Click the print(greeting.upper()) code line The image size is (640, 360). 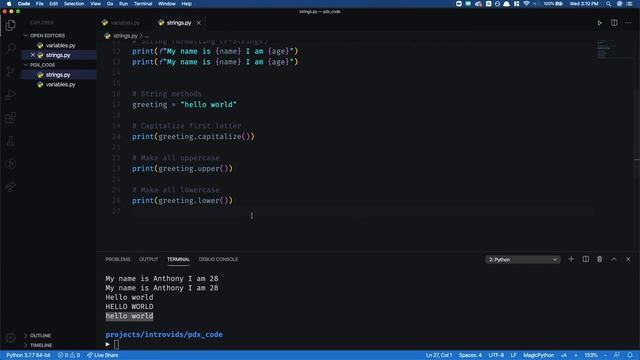(182, 169)
